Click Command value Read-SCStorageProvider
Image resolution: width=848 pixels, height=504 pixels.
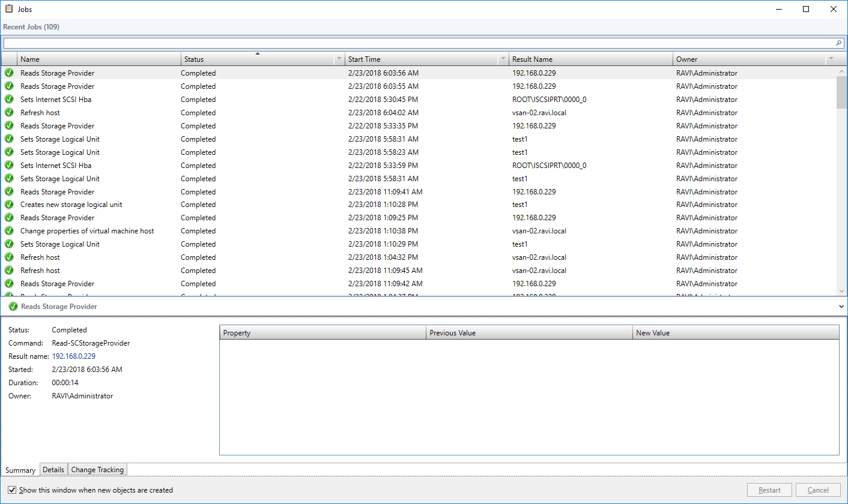coord(91,343)
